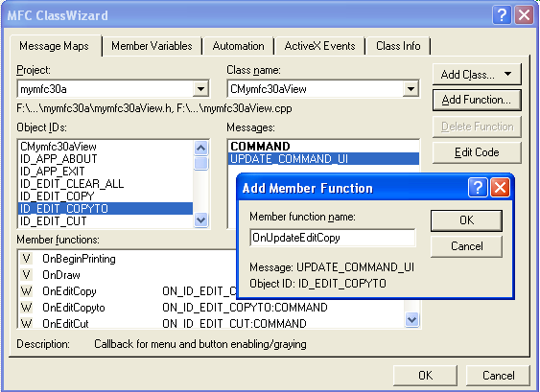
Task: Go to the Automation tab
Action: click(238, 46)
